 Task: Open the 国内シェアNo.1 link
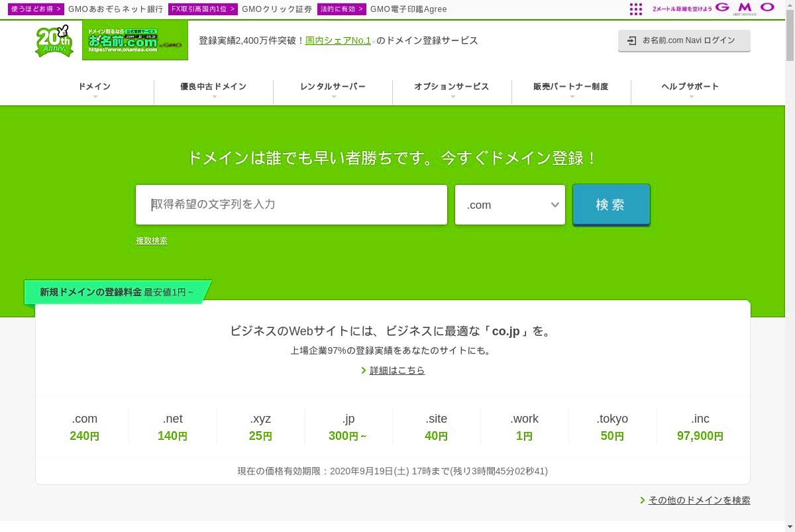click(339, 40)
